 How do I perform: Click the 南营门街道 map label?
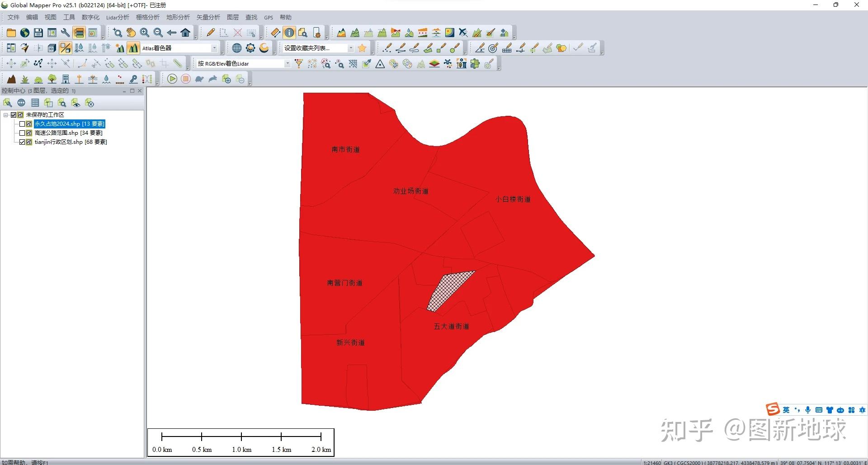345,283
